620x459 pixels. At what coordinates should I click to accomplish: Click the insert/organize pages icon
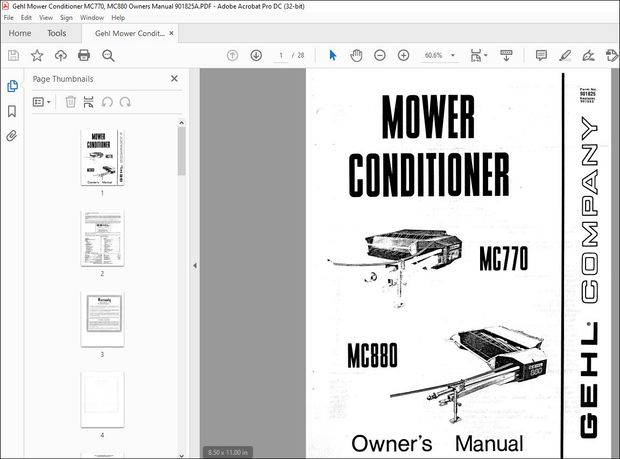[89, 102]
